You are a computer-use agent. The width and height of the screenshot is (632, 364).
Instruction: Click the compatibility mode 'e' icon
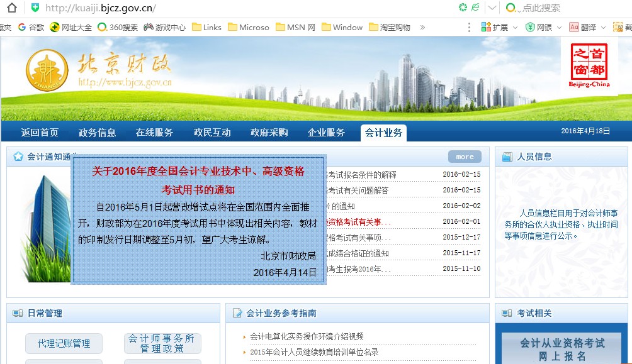click(x=476, y=8)
